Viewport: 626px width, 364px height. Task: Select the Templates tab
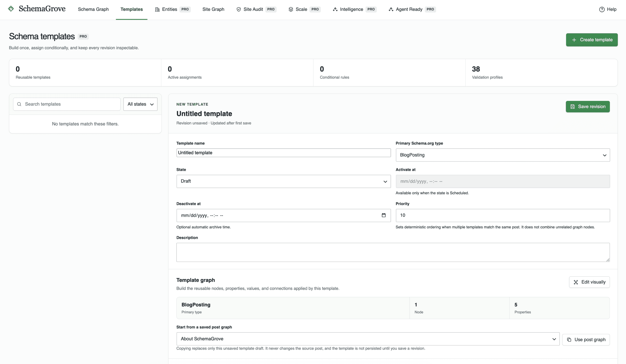tap(132, 10)
